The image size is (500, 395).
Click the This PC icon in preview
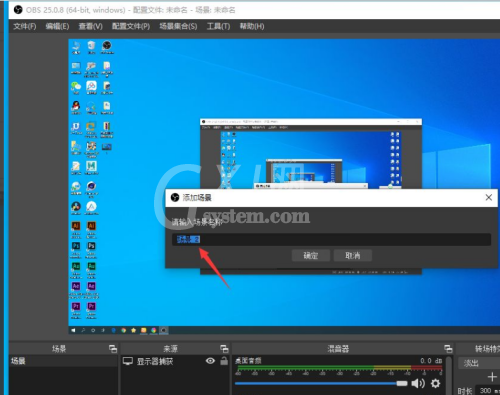coord(76,47)
